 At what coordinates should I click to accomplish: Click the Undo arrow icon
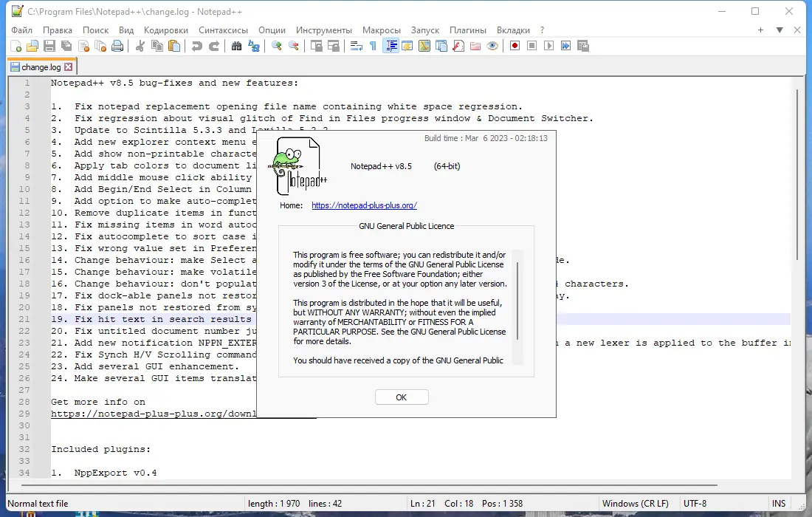pyautogui.click(x=197, y=46)
